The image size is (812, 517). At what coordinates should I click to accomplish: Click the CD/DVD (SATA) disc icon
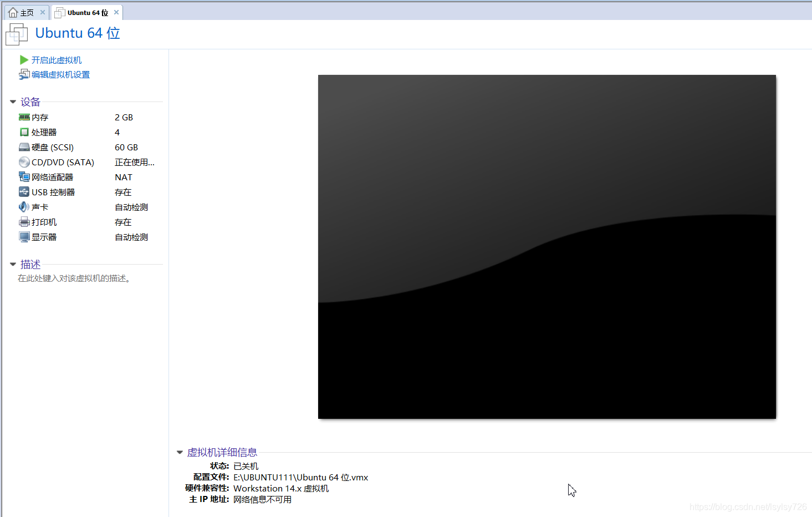(x=24, y=162)
